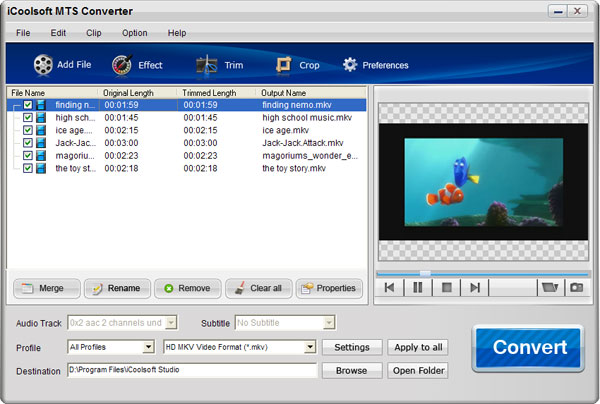The width and height of the screenshot is (600, 404).
Task: Select the Crop tool icon
Action: 284,65
